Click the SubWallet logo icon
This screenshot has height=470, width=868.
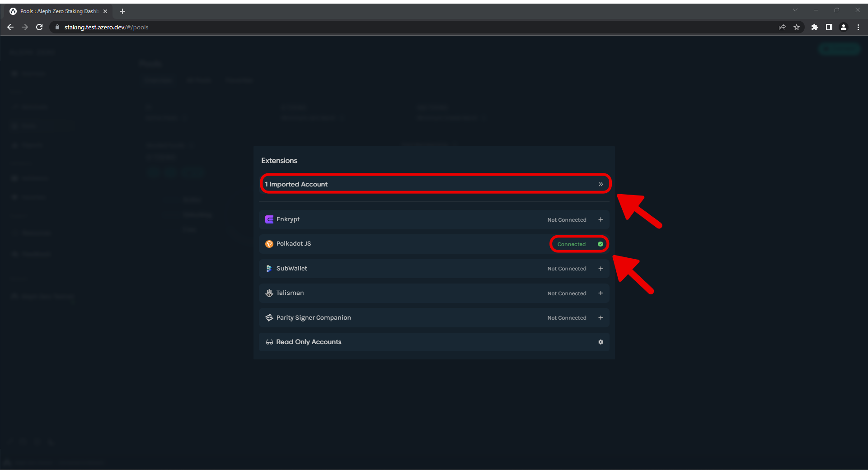point(269,269)
